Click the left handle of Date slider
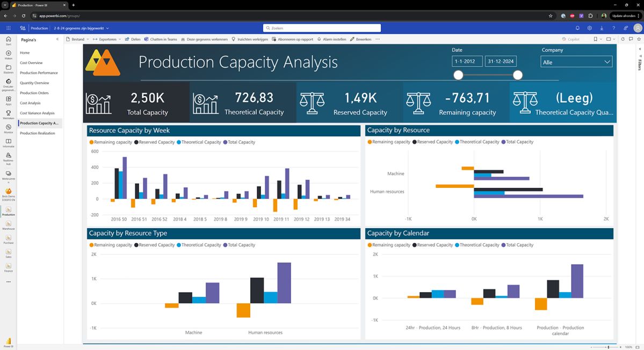 [x=458, y=75]
